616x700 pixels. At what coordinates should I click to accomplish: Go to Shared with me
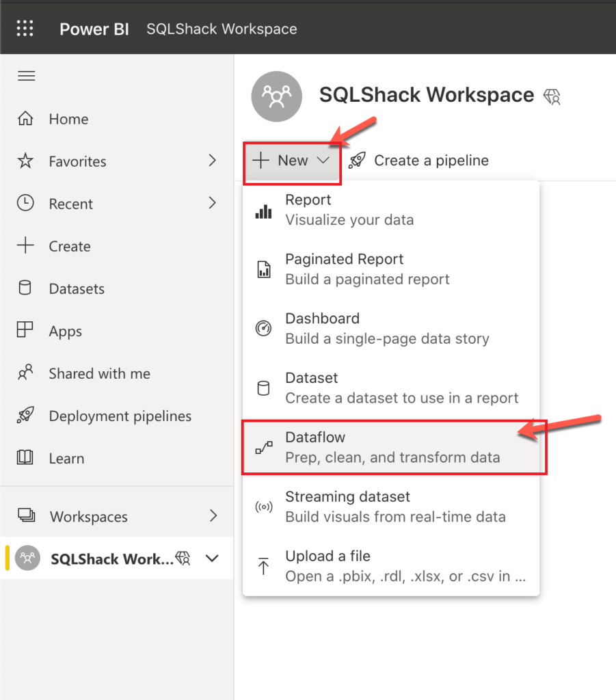(116, 373)
